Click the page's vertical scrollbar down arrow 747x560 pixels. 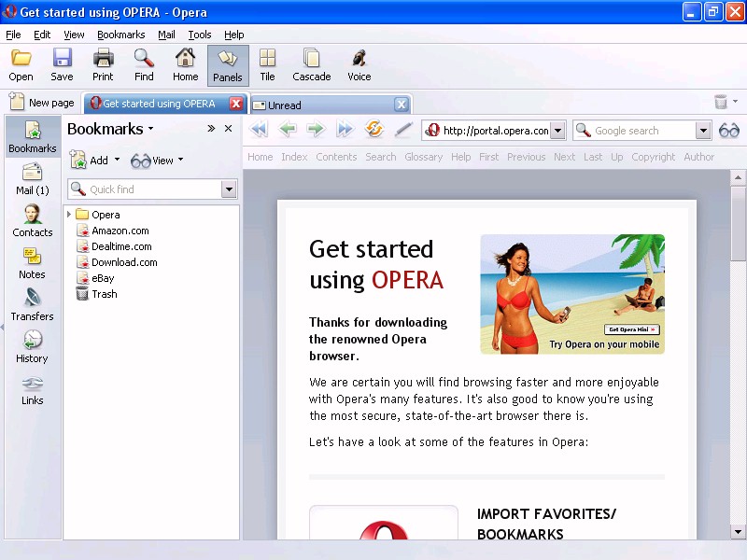738,531
